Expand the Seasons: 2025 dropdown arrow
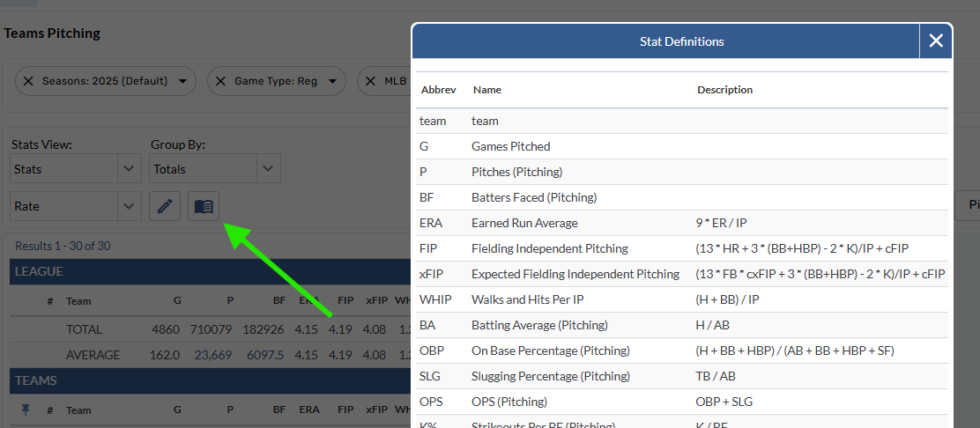 click(182, 81)
